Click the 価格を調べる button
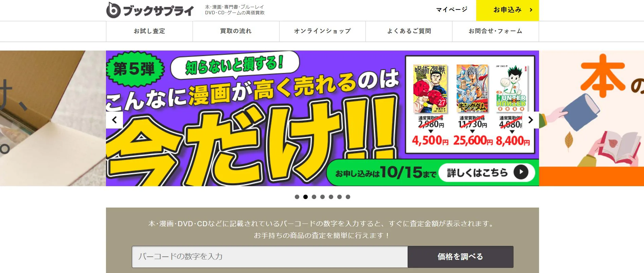 461,257
